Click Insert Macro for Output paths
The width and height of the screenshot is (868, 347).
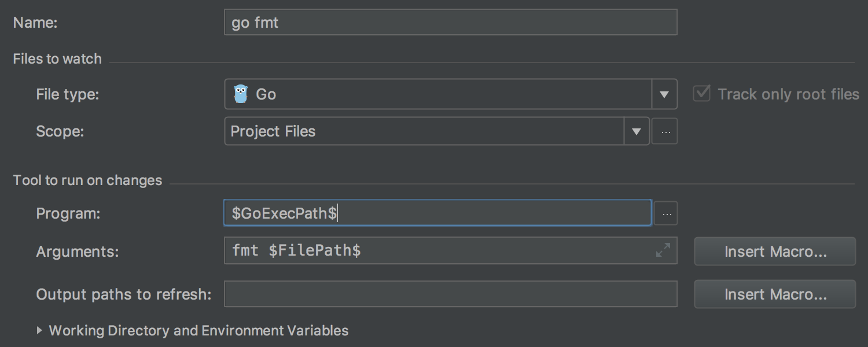click(x=775, y=294)
